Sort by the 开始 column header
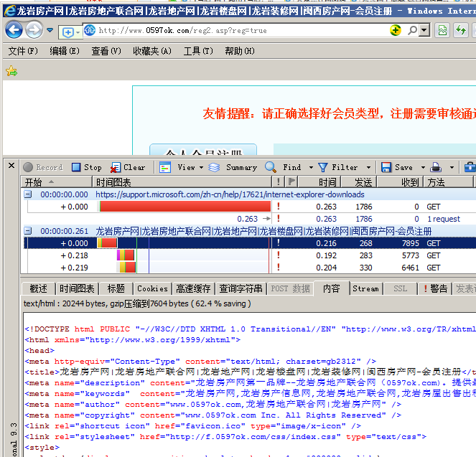The image size is (476, 457). (56, 182)
